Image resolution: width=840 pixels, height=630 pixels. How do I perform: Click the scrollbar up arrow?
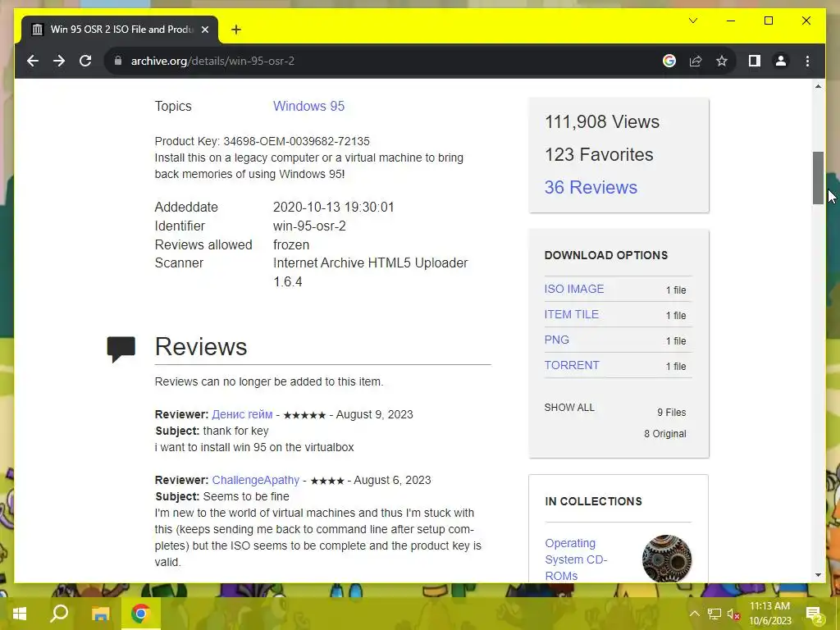click(x=818, y=86)
